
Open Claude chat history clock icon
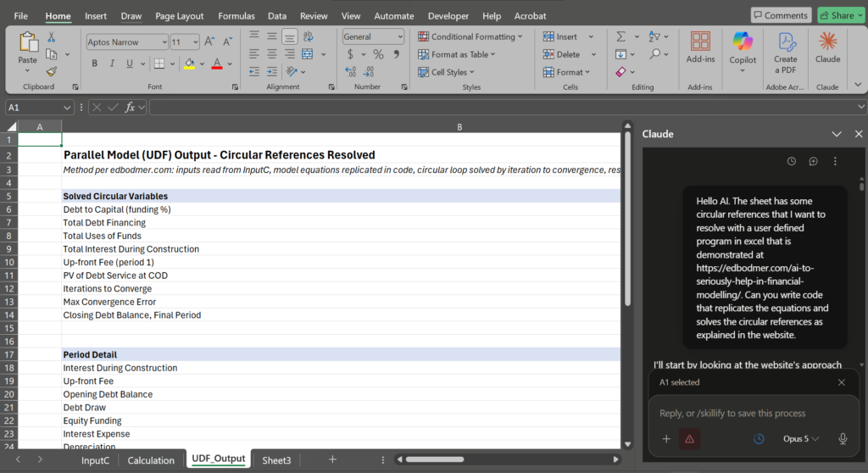click(x=792, y=161)
